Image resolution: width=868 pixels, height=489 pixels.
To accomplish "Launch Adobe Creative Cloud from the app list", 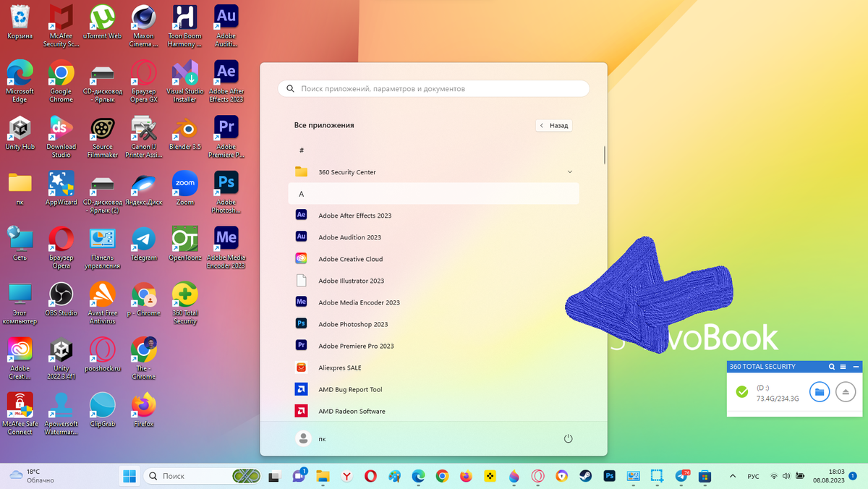I will (433, 259).
